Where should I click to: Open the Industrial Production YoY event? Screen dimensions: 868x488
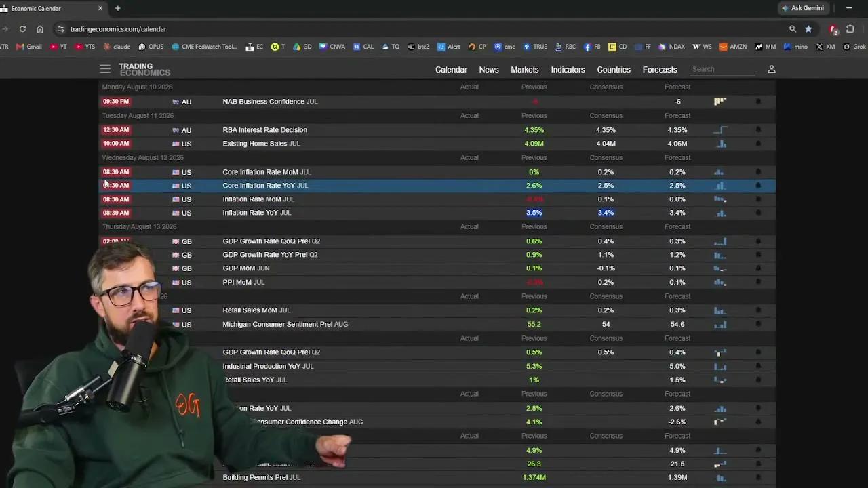click(268, 366)
